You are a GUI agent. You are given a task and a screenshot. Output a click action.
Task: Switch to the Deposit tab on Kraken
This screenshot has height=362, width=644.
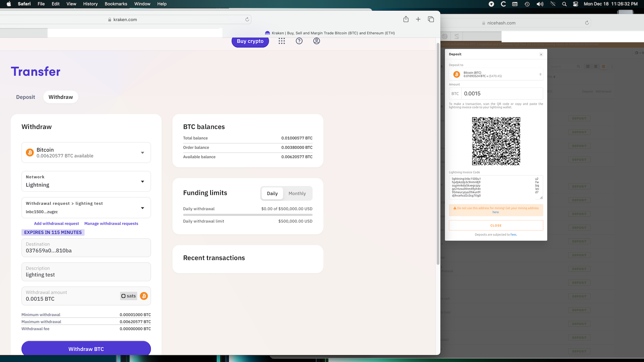[x=25, y=97]
